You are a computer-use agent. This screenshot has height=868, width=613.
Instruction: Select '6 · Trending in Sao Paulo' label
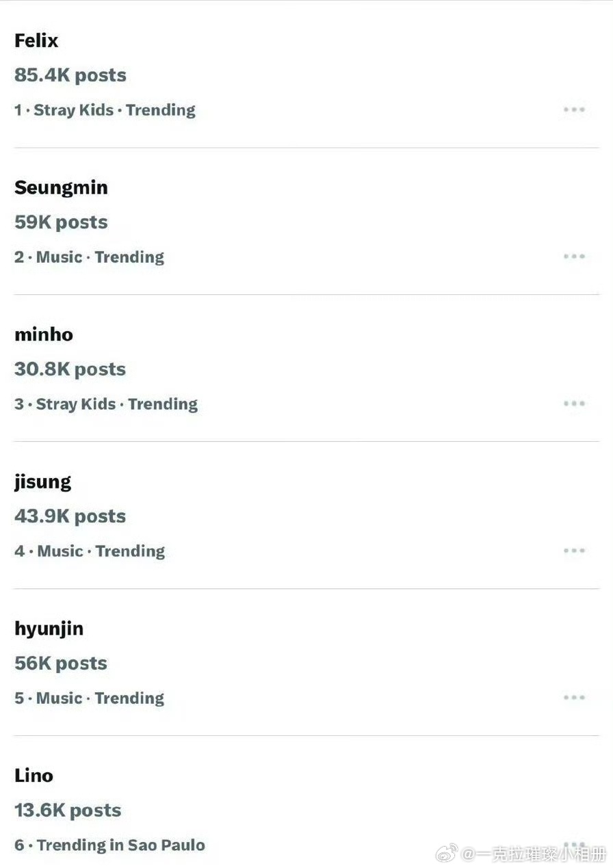pyautogui.click(x=109, y=845)
